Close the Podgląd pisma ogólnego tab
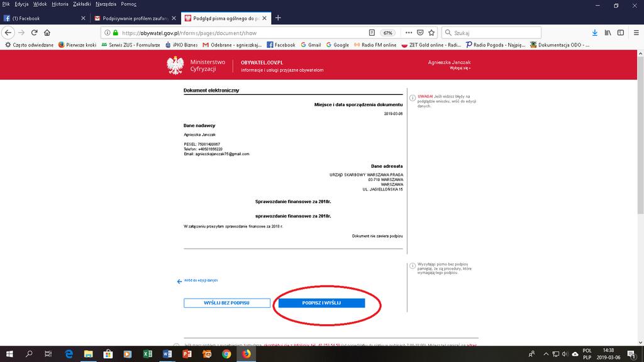Image resolution: width=644 pixels, height=362 pixels. 265,18
